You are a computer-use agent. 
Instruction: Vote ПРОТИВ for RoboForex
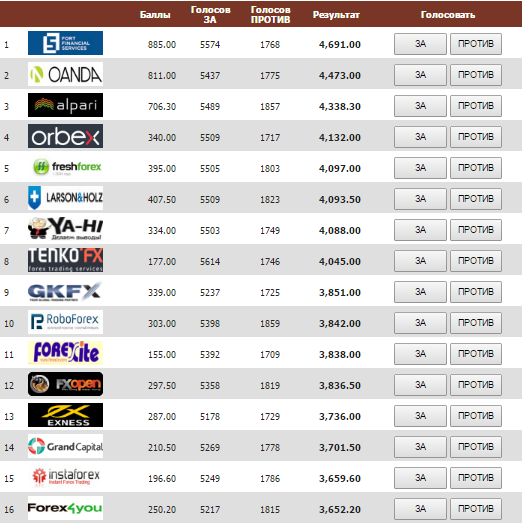(x=476, y=323)
